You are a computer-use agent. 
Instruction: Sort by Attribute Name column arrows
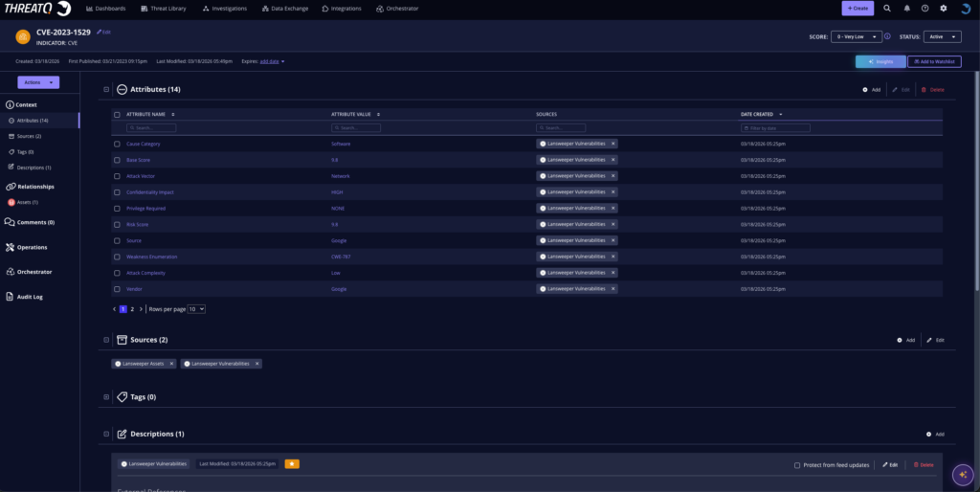[x=173, y=115]
